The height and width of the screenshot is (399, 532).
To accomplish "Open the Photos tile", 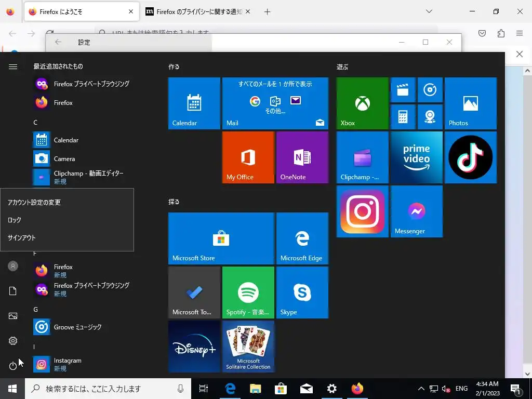I will pos(471,103).
